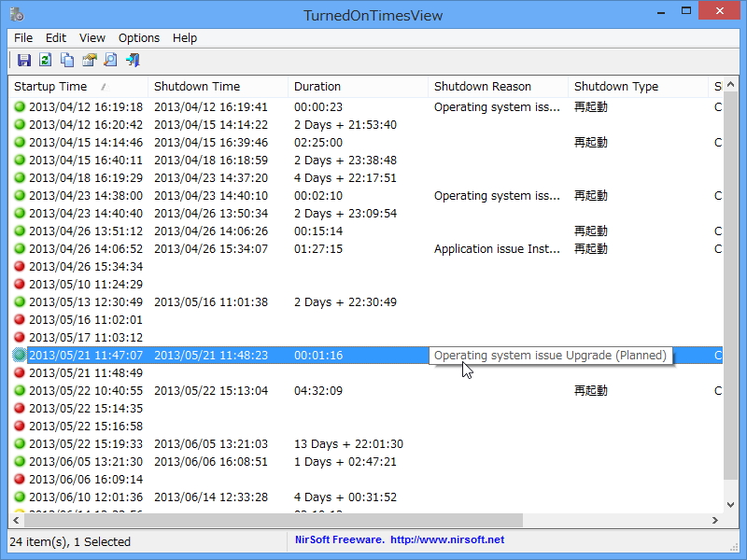Open the Edit menu
Screen dimensions: 747x560
(x=56, y=38)
